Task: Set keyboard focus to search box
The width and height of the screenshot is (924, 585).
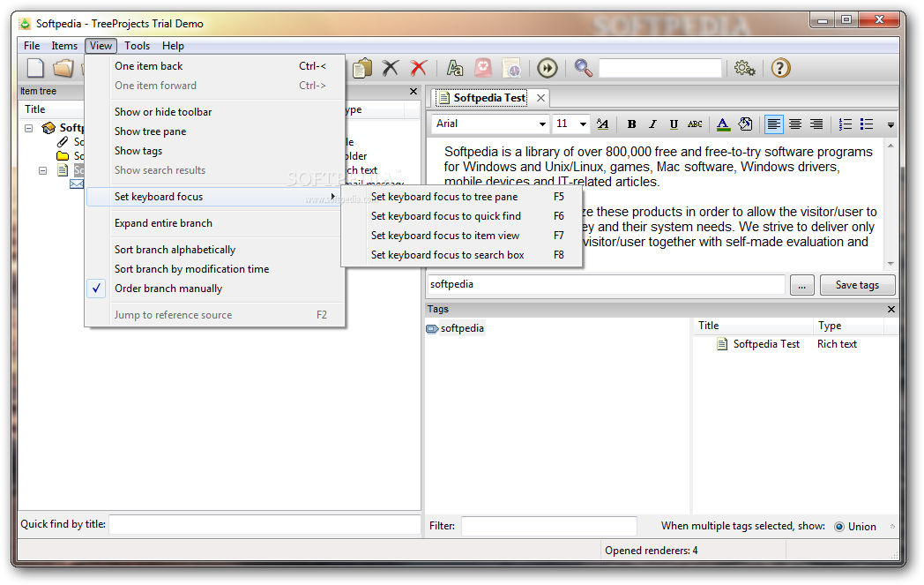Action: [x=461, y=255]
